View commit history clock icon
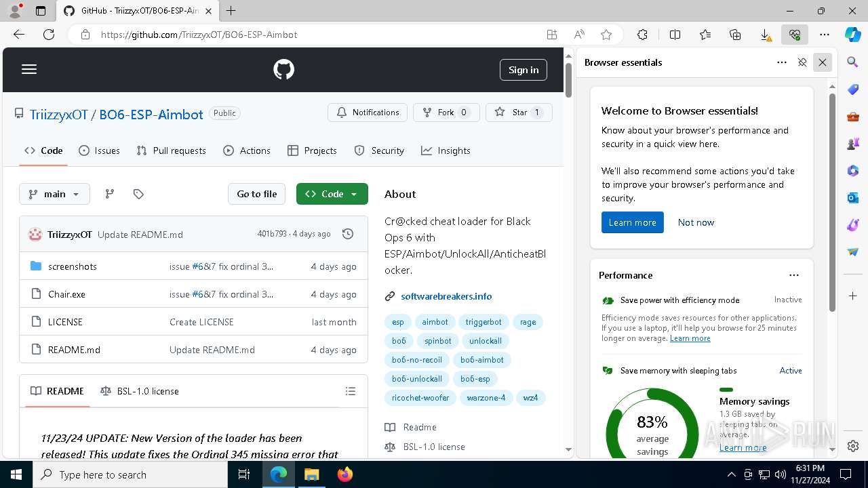Image resolution: width=868 pixels, height=488 pixels. point(348,234)
